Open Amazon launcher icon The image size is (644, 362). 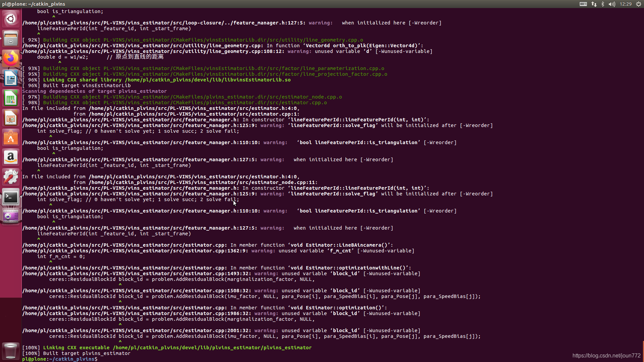coord(11,158)
